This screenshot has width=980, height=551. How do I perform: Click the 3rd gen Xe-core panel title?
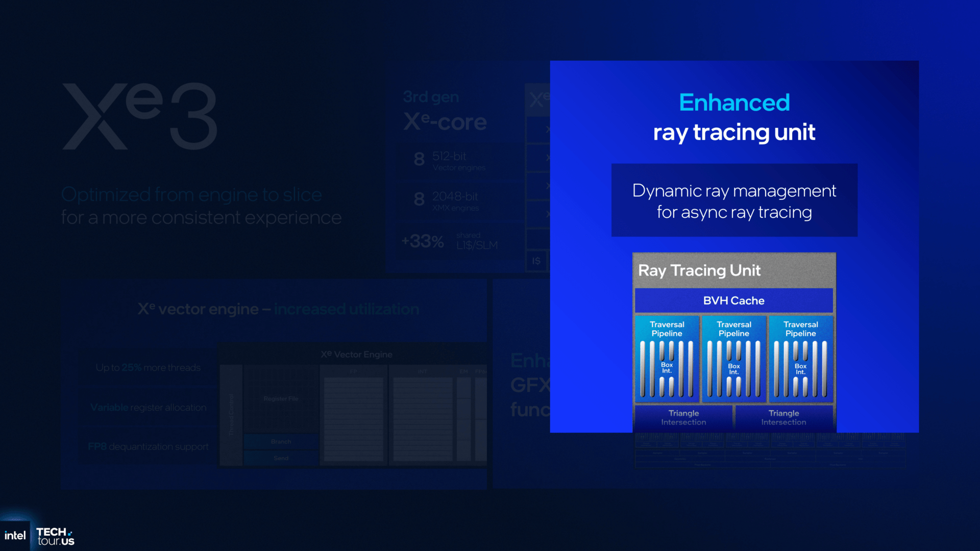pyautogui.click(x=444, y=112)
